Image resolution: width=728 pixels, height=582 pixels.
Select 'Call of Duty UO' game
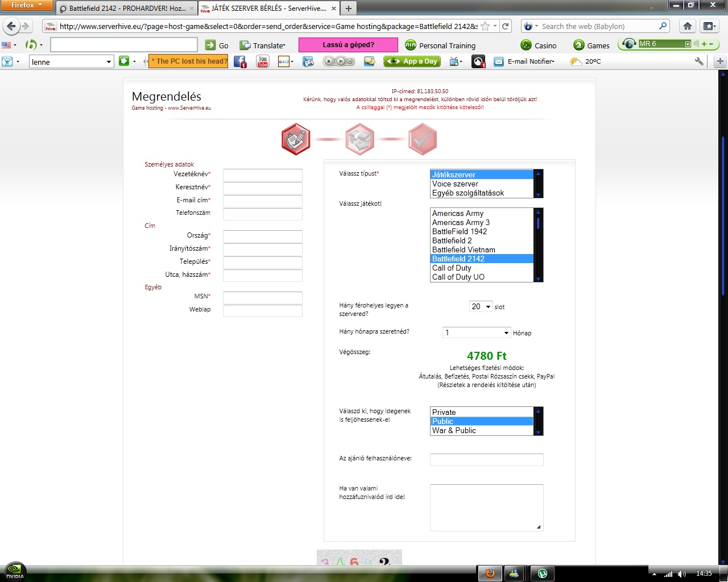click(x=482, y=277)
